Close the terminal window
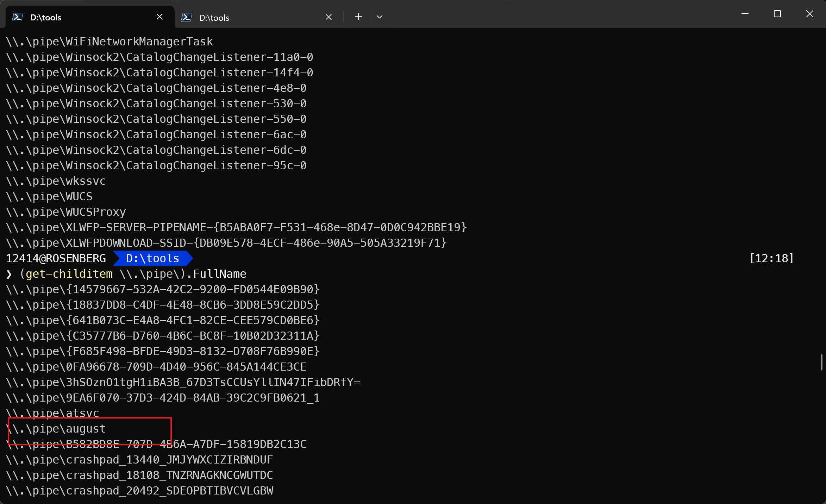This screenshot has height=504, width=826. (x=810, y=14)
